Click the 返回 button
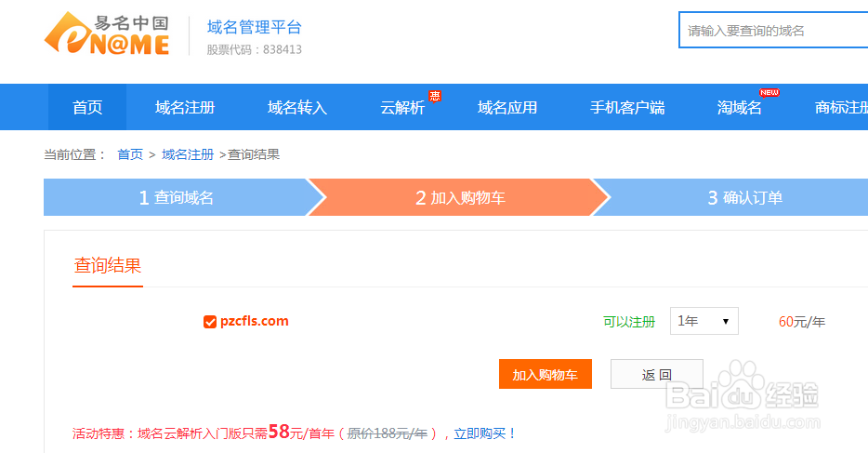This screenshot has height=453, width=868. click(656, 374)
